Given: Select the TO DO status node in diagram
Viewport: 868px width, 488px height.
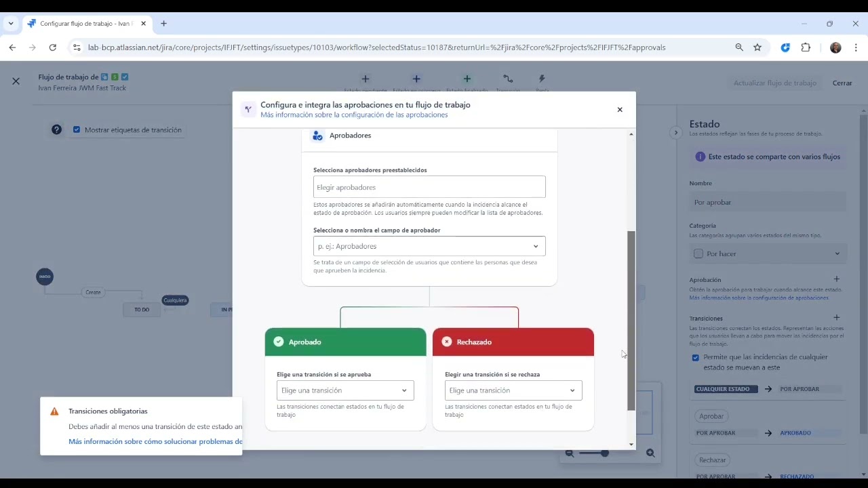Looking at the screenshot, I should [x=141, y=310].
